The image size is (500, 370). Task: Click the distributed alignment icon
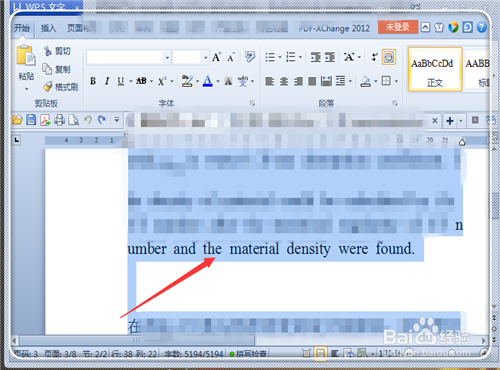click(x=326, y=81)
